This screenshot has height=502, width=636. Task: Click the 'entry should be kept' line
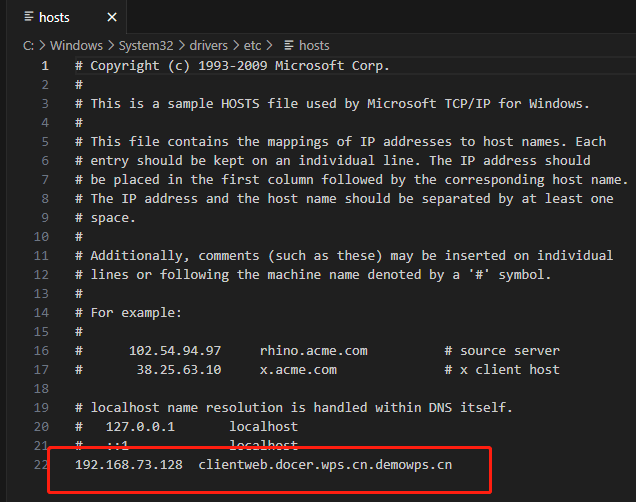click(333, 161)
